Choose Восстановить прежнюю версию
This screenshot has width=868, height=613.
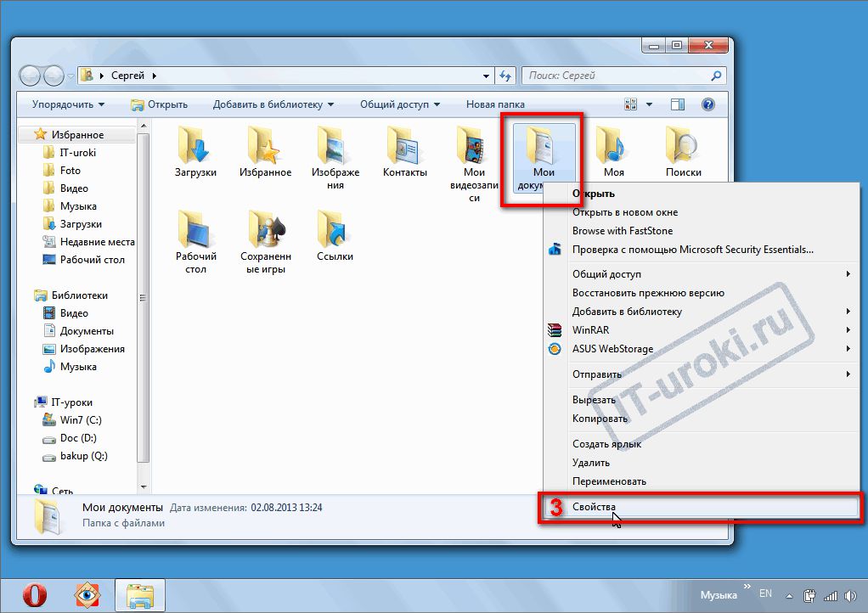702,293
